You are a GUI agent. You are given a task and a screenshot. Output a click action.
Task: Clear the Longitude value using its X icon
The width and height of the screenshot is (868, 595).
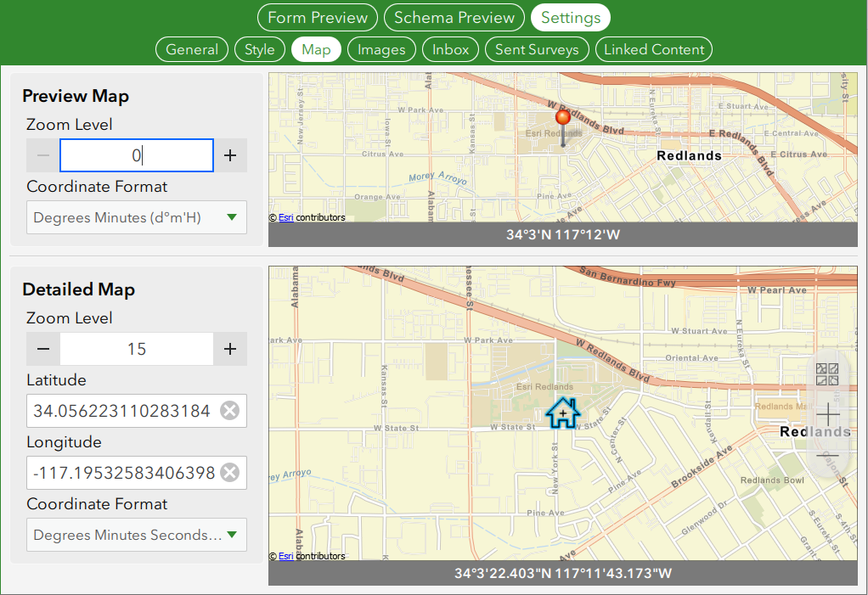click(x=229, y=473)
